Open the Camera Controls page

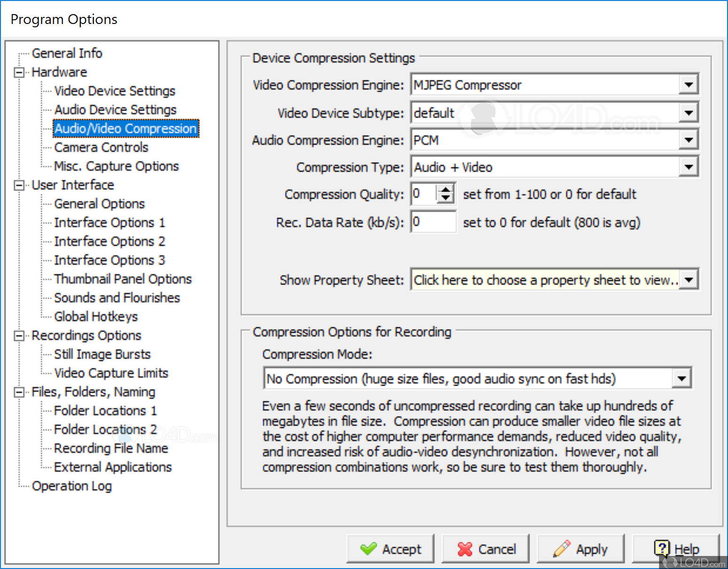[101, 147]
